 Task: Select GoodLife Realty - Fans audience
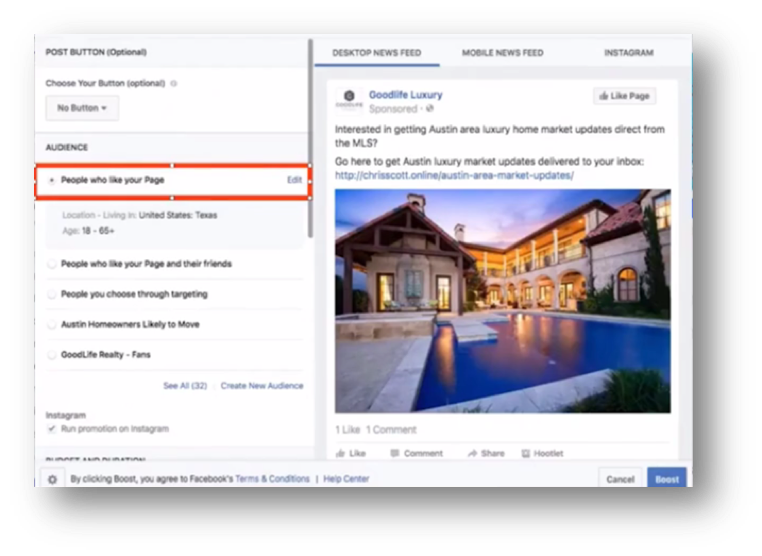point(52,355)
